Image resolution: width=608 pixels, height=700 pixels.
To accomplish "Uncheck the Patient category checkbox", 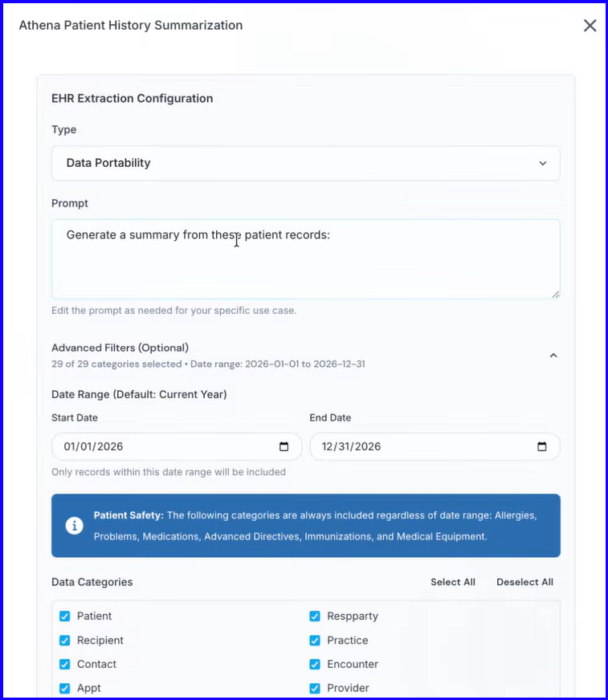I will click(x=65, y=616).
